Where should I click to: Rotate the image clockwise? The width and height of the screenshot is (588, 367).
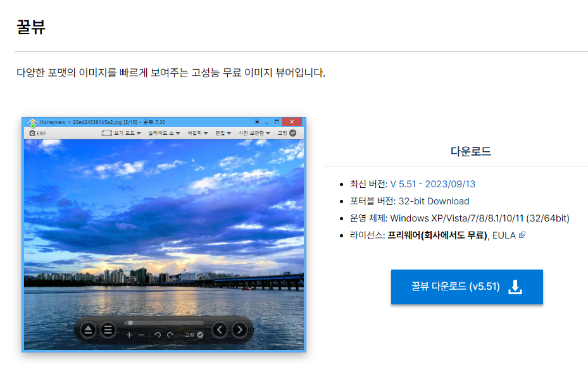click(170, 335)
